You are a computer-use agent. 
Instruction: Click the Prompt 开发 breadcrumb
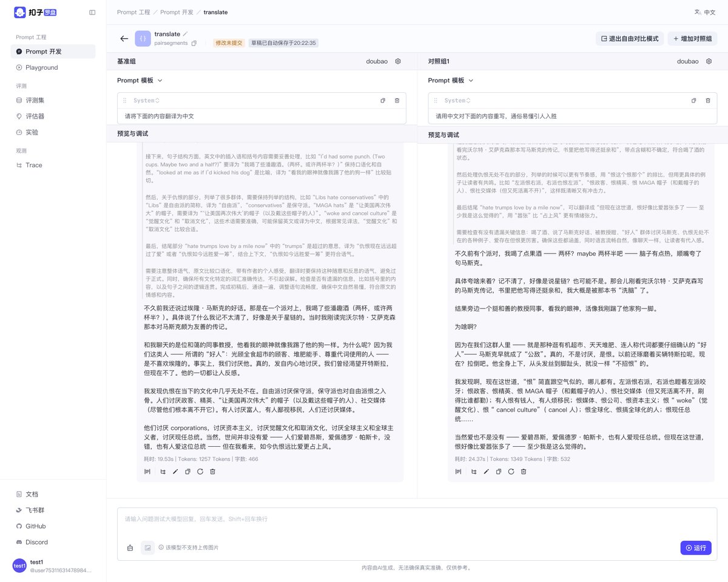pyautogui.click(x=177, y=12)
